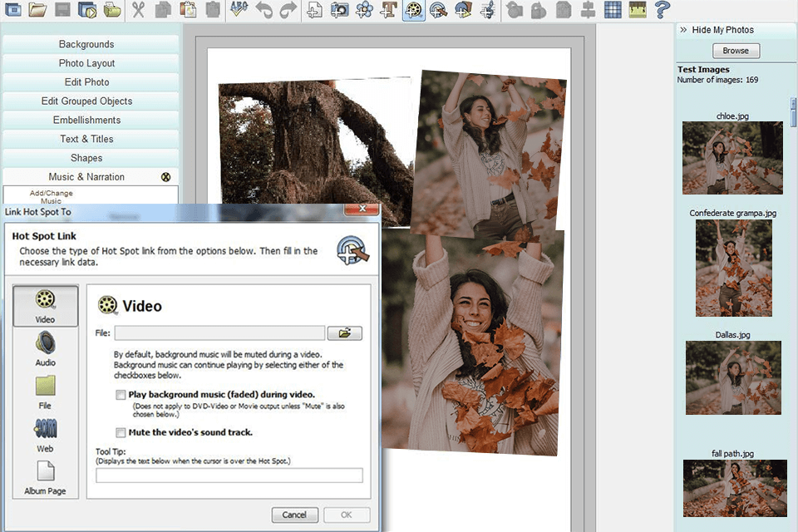
Task: Select the Audio link type
Action: (x=45, y=349)
